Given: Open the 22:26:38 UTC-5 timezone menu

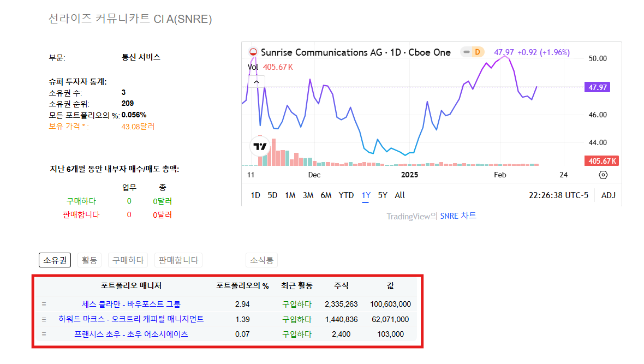Looking at the screenshot, I should 558,195.
